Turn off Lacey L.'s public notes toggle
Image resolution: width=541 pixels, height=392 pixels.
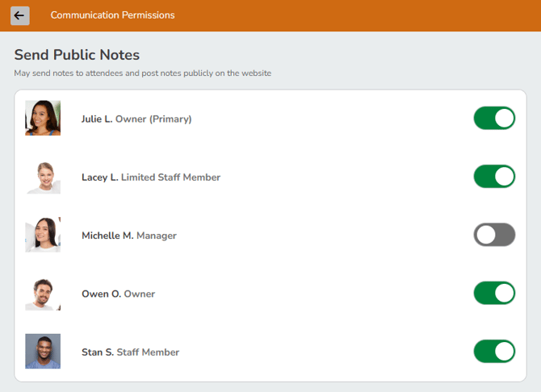click(x=493, y=177)
